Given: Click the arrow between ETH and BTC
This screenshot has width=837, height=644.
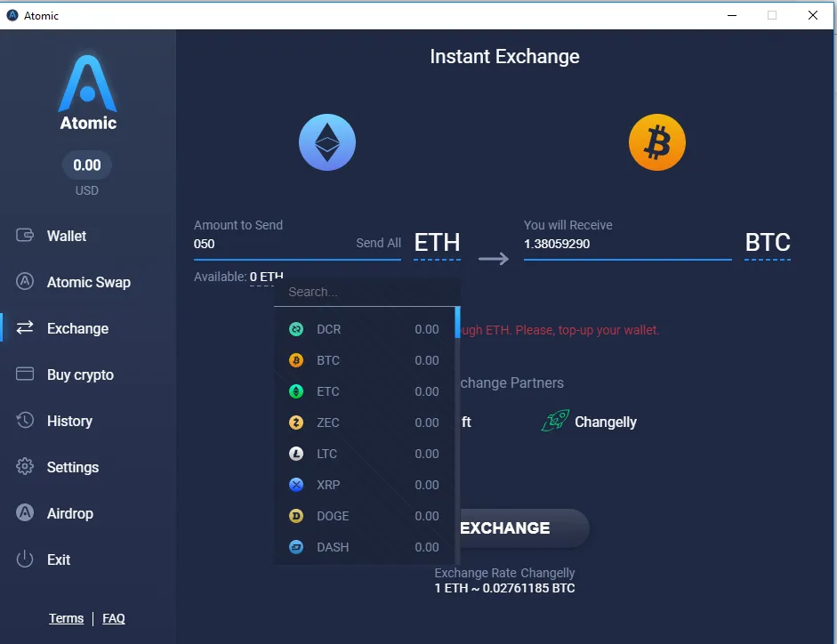Looking at the screenshot, I should (x=494, y=259).
